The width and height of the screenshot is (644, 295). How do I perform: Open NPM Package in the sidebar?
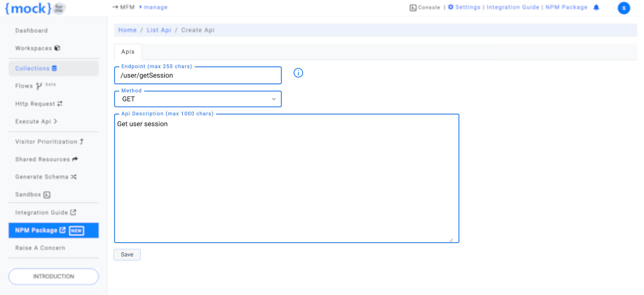[53, 230]
